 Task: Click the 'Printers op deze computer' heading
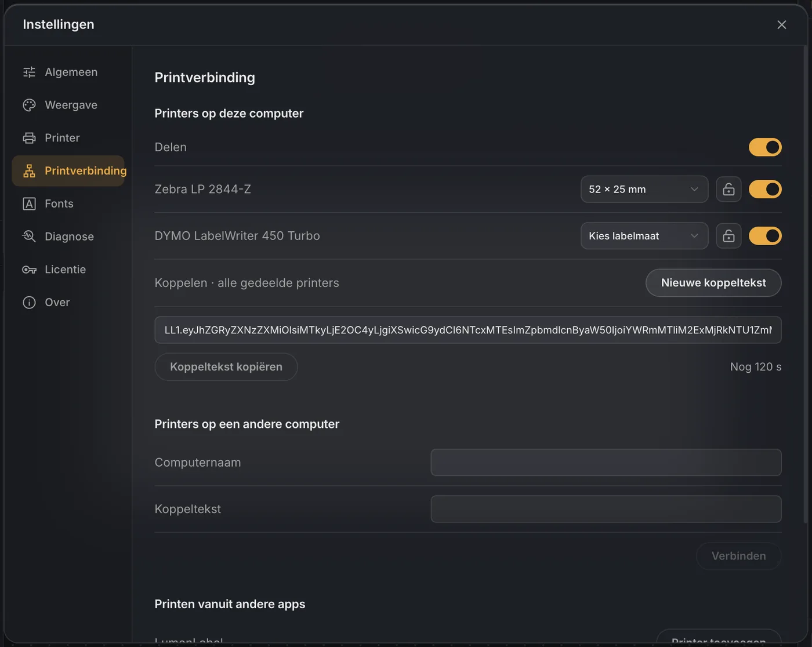[x=229, y=113]
